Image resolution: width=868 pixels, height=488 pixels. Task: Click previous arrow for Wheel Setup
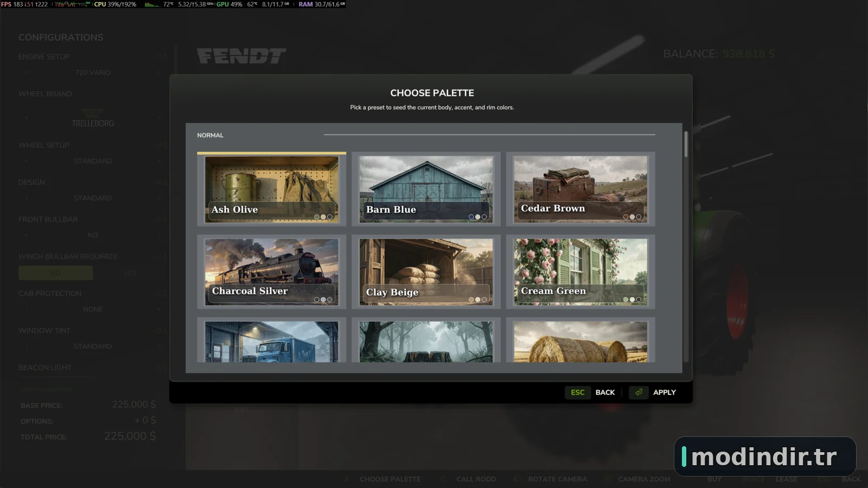coord(26,161)
